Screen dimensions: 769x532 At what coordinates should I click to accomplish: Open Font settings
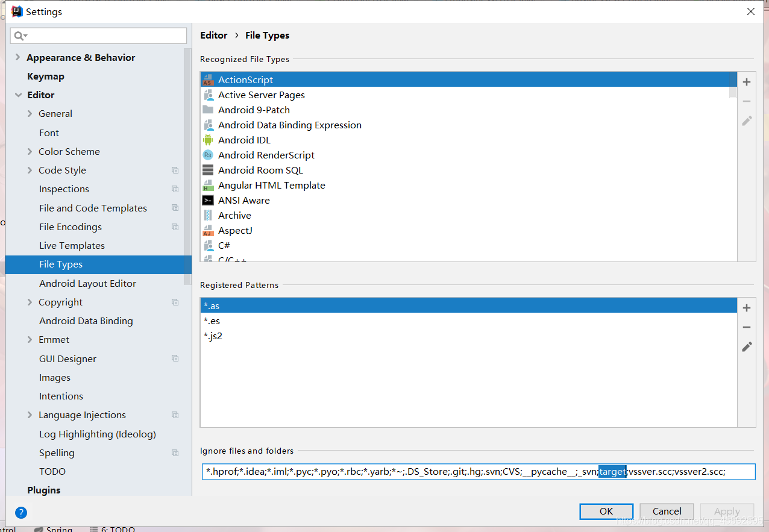pos(49,133)
